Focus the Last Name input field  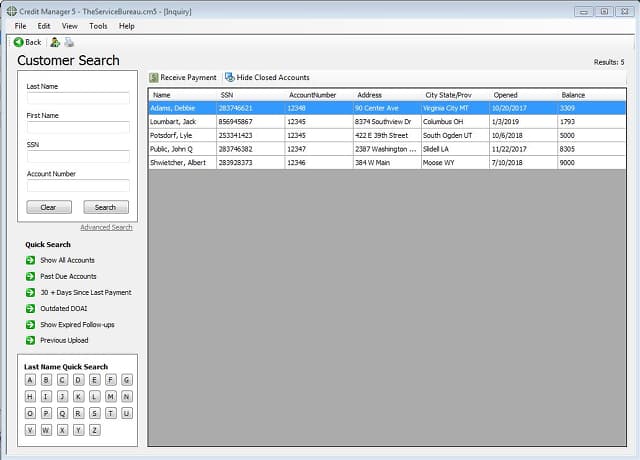(x=78, y=98)
